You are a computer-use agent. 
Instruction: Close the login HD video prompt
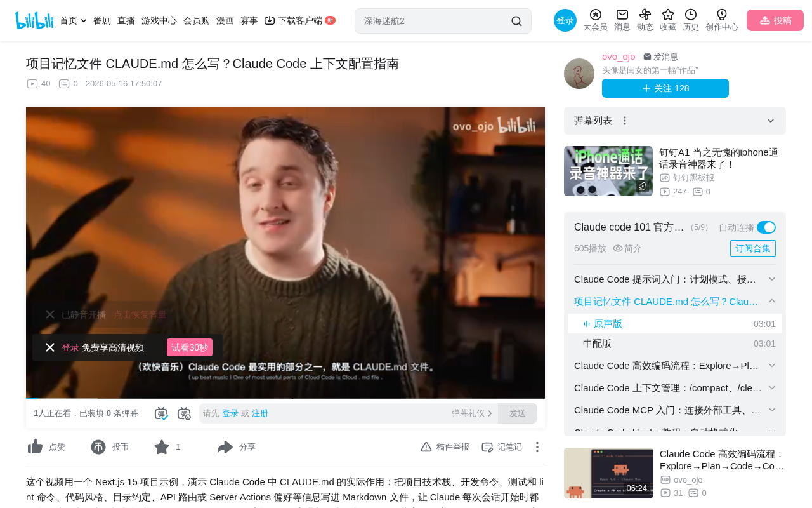50,347
